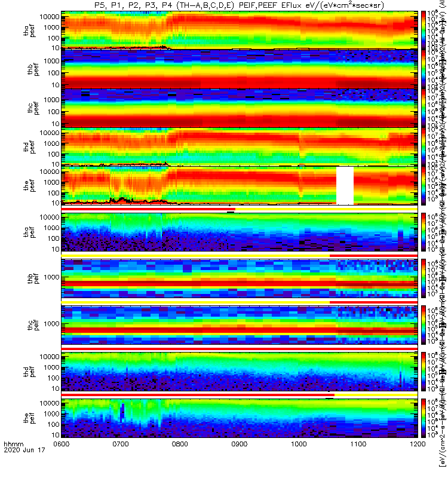Click the 'thb peef' panel label

[x=33, y=69]
